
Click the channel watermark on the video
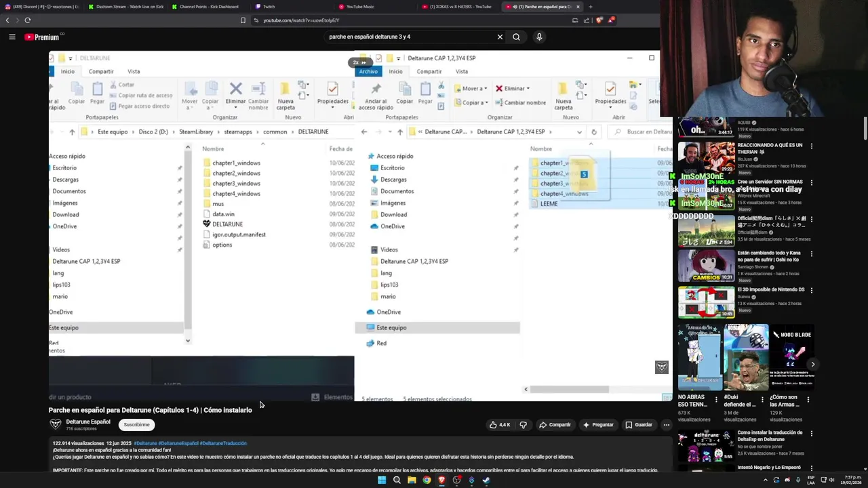click(661, 367)
